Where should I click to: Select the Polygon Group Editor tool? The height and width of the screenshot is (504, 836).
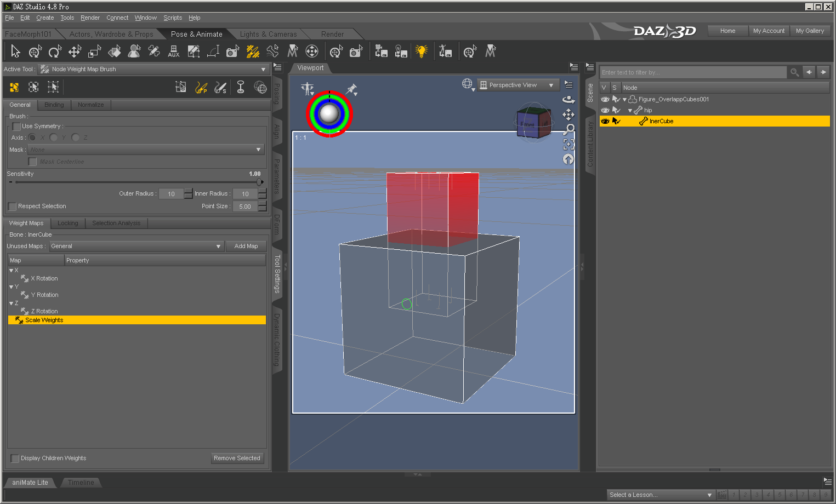click(x=194, y=51)
